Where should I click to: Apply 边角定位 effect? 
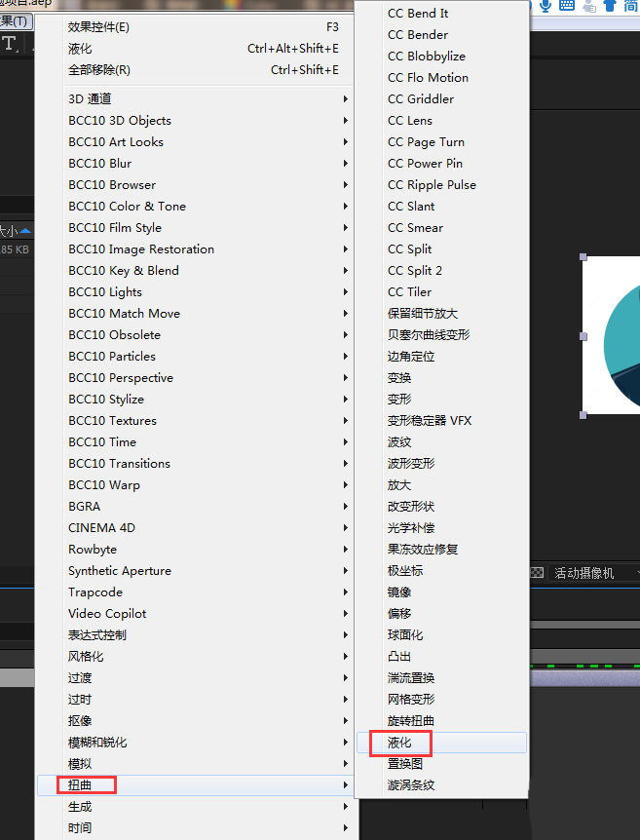442,357
